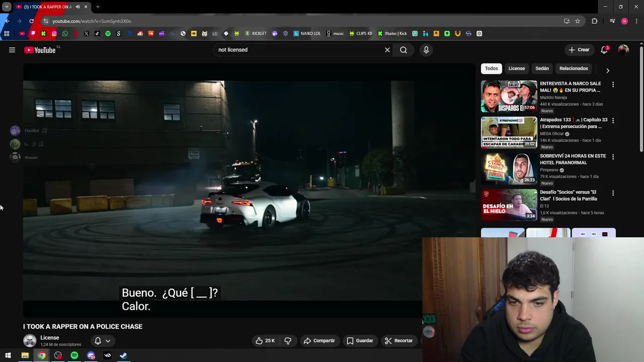Open the account avatar menu
This screenshot has height=362, width=644.
[623, 50]
